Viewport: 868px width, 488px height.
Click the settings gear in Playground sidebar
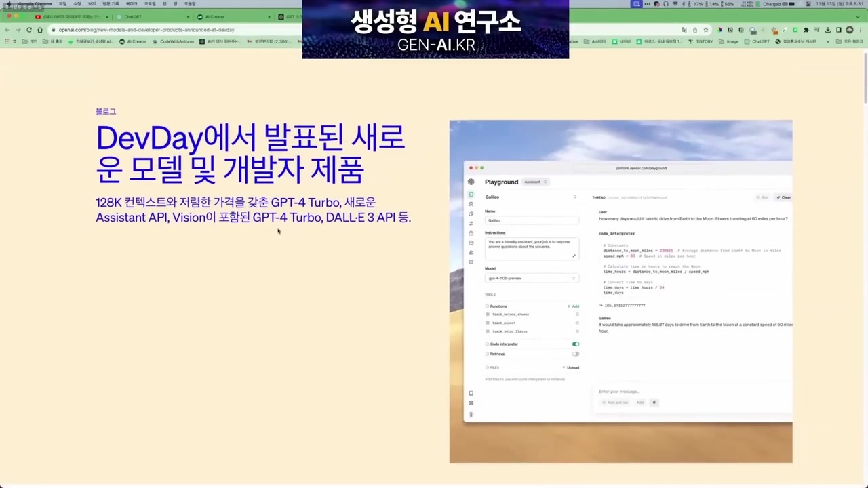471,262
